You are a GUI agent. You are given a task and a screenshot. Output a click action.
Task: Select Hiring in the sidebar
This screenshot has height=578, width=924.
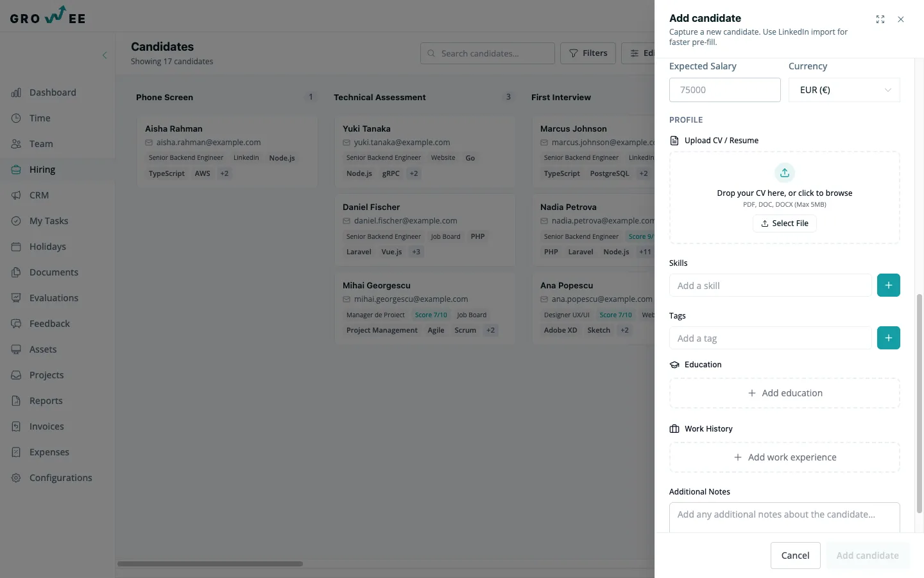42,170
